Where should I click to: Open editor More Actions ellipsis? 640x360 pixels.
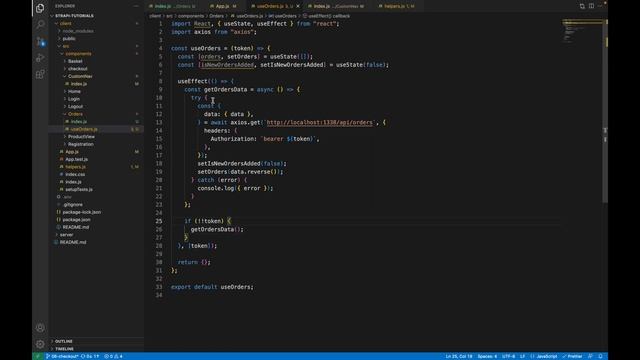point(600,6)
